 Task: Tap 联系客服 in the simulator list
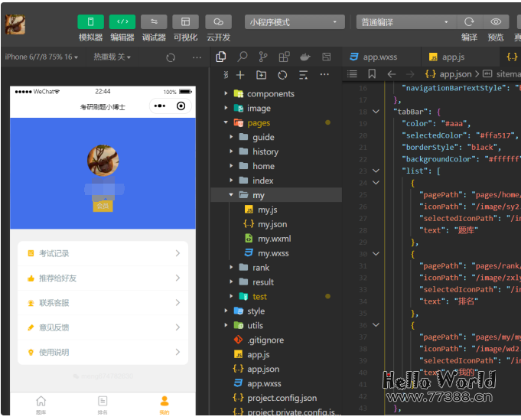[x=103, y=303]
